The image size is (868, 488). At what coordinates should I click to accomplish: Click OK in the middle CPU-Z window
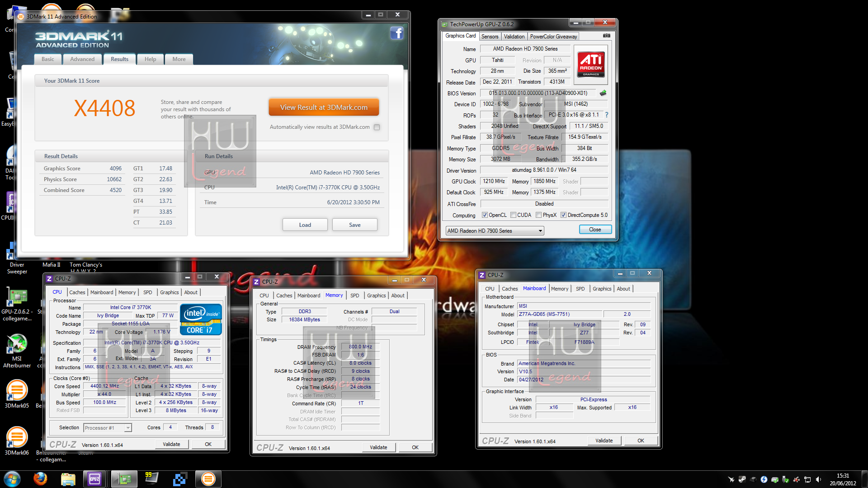[415, 447]
